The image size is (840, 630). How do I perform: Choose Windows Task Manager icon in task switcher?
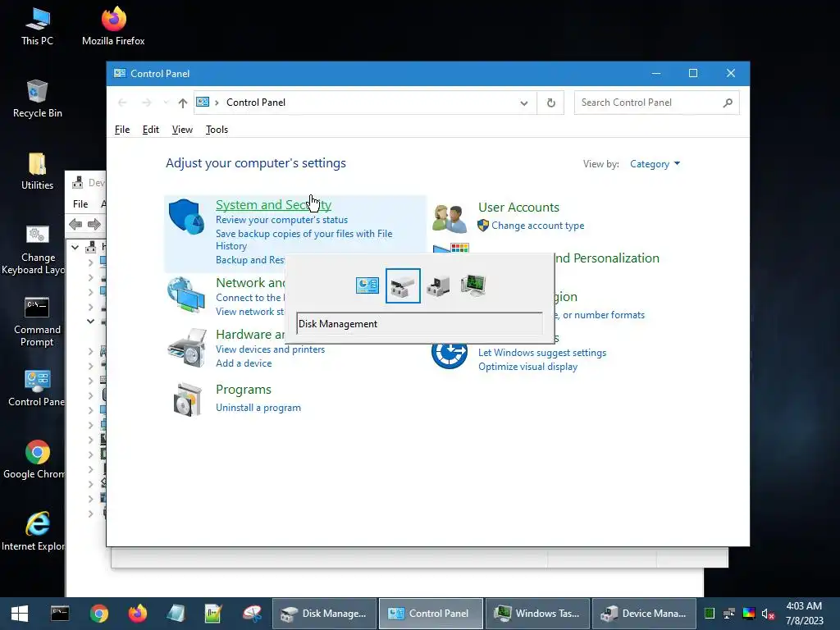[473, 285]
